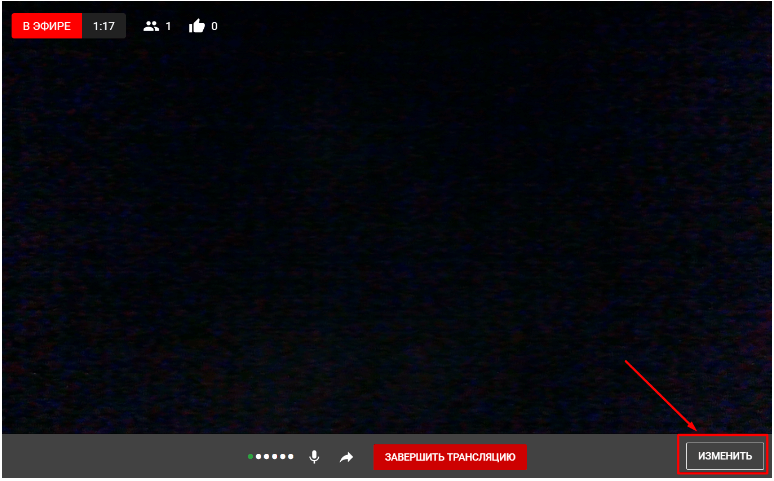The image size is (774, 481).
Task: Click empty space left of audio meter in the bottom bar
Action: click(120, 457)
